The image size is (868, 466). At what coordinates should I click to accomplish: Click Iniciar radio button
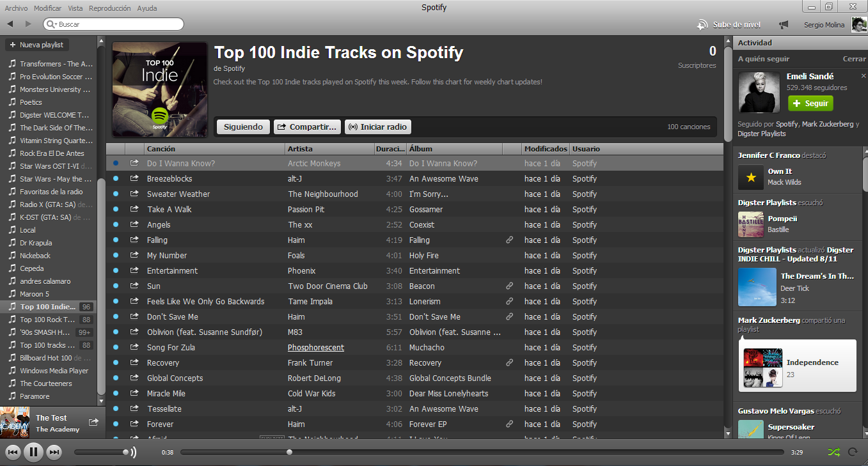tap(377, 127)
